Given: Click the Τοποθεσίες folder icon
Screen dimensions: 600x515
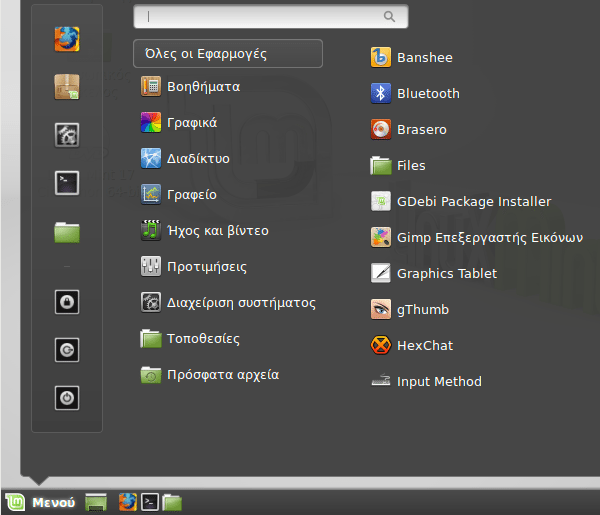Looking at the screenshot, I should tap(151, 338).
